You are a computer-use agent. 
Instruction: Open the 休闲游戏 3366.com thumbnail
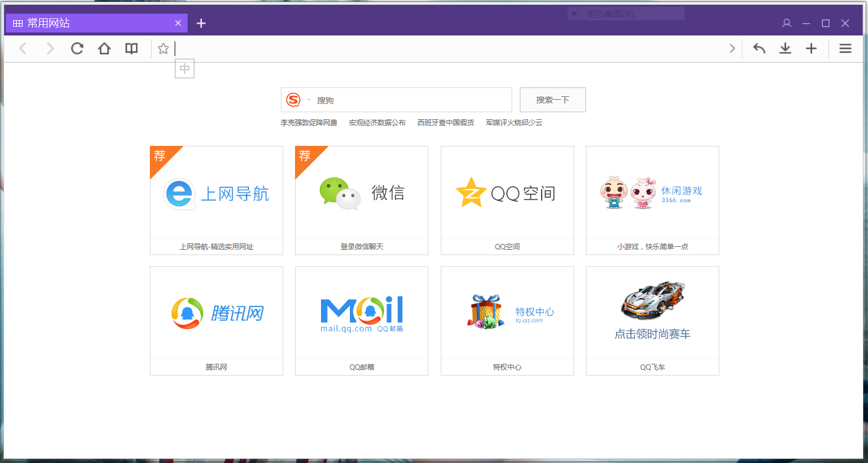pyautogui.click(x=653, y=193)
